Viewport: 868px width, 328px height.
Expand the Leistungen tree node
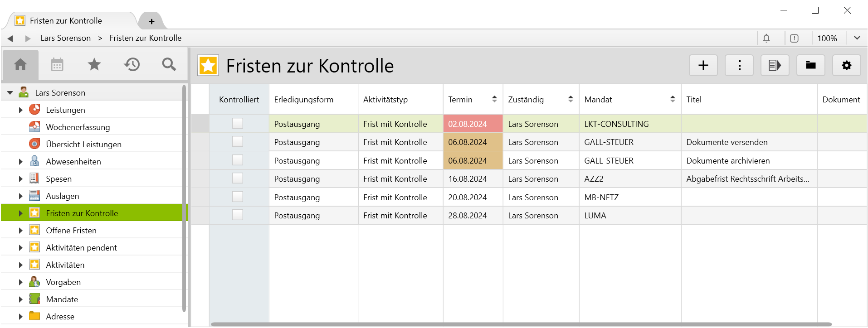point(20,110)
